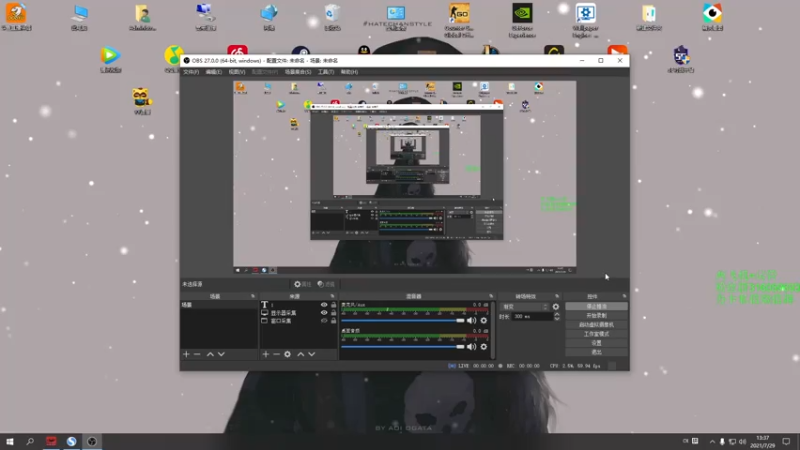This screenshot has height=450, width=800.
Task: Open the Scene Collection menu
Action: tap(298, 72)
